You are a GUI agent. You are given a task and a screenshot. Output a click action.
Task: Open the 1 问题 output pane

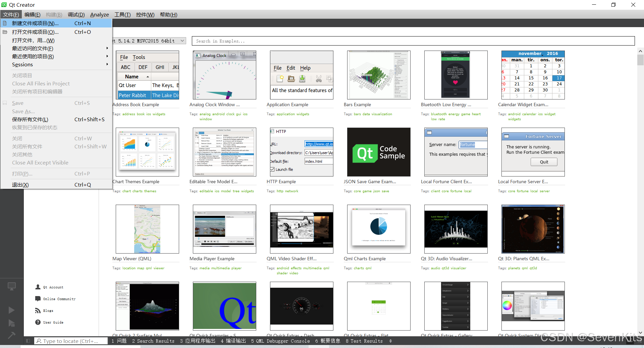click(x=119, y=341)
